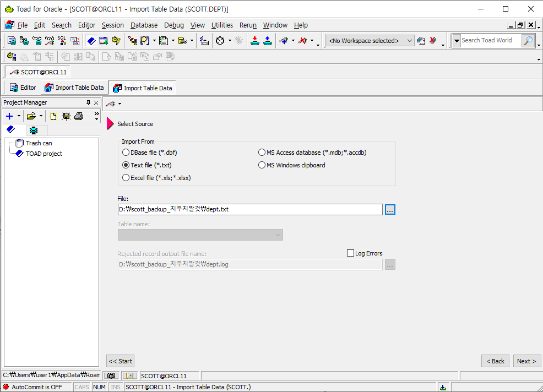Open the Editor toolbar icon
The height and width of the screenshot is (392, 543).
(12, 41)
